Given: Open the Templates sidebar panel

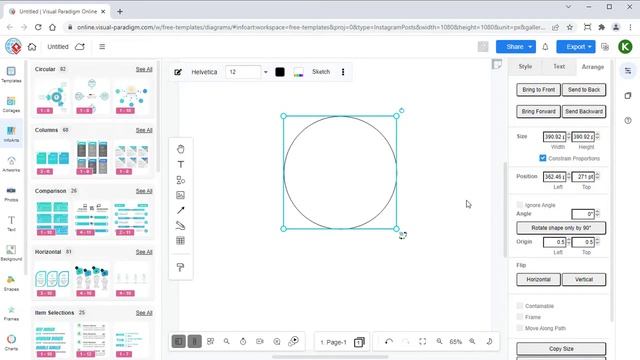Looking at the screenshot, I should [11, 75].
